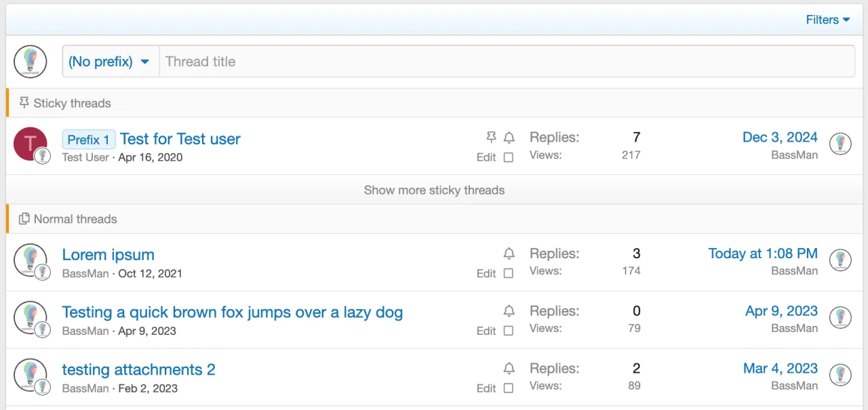Click the bell icon on the quick brown fox thread

[x=509, y=310]
